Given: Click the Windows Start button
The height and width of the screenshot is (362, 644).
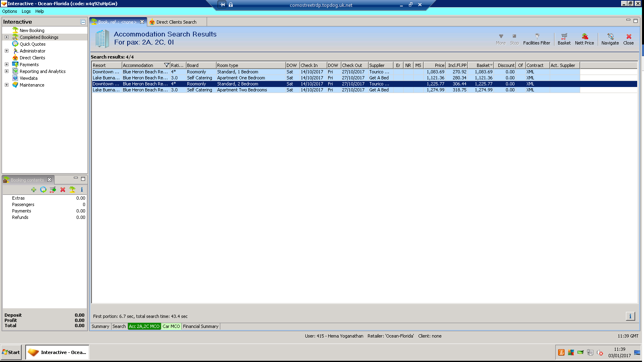Looking at the screenshot, I should (11, 352).
